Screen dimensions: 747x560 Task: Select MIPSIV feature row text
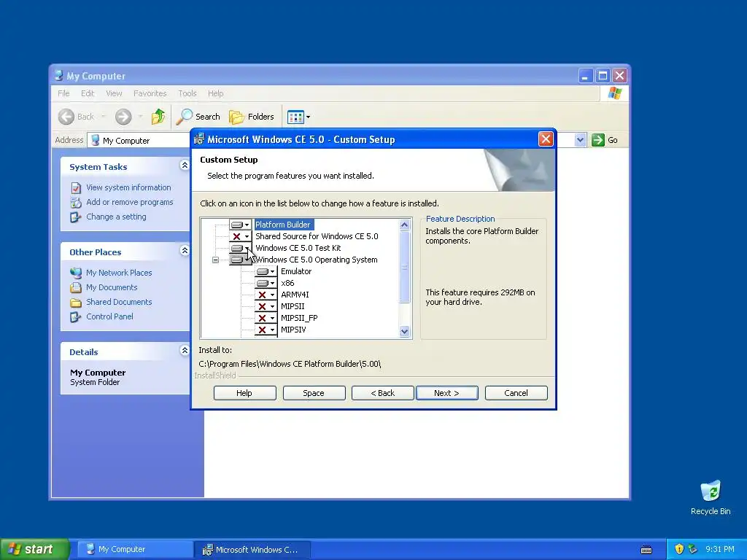click(x=293, y=330)
